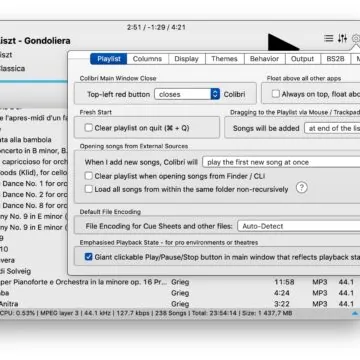This screenshot has width=360, height=360.
Task: Open 'play the first new song at once' dropdown
Action: (x=281, y=162)
